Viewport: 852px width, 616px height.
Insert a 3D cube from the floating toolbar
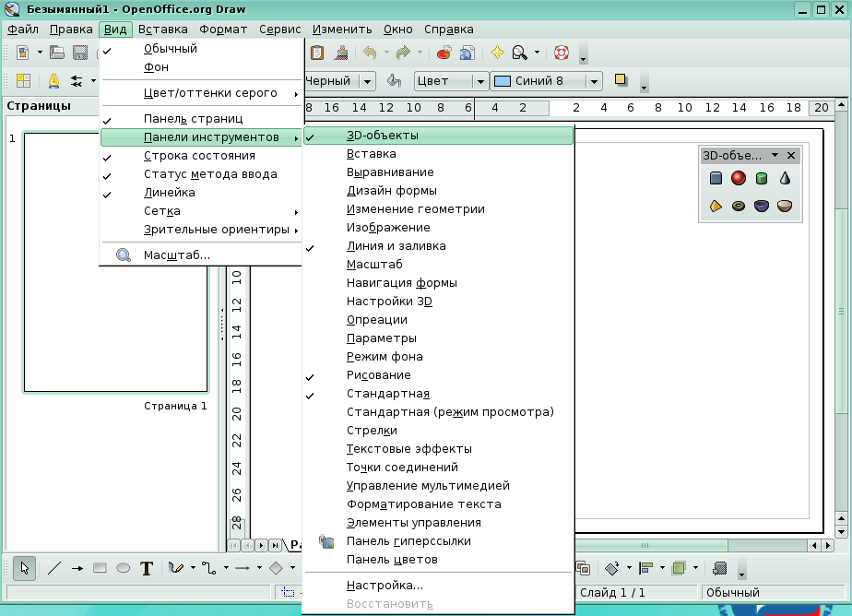click(716, 178)
